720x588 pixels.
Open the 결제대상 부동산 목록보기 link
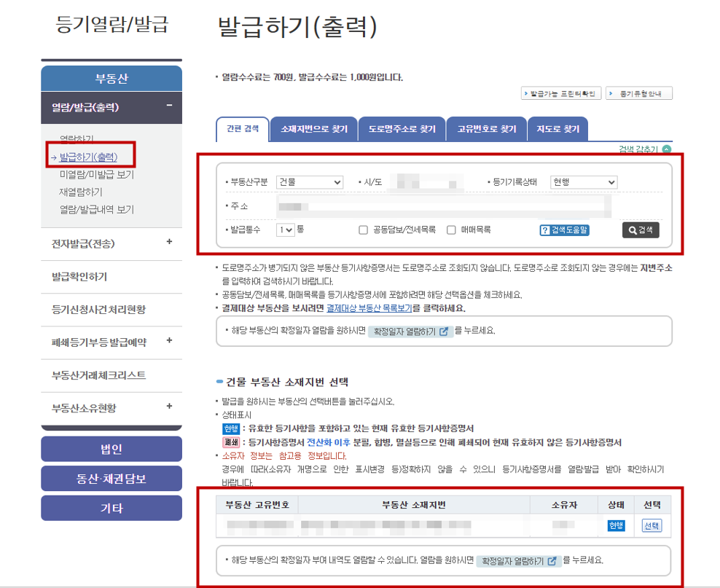click(x=369, y=308)
